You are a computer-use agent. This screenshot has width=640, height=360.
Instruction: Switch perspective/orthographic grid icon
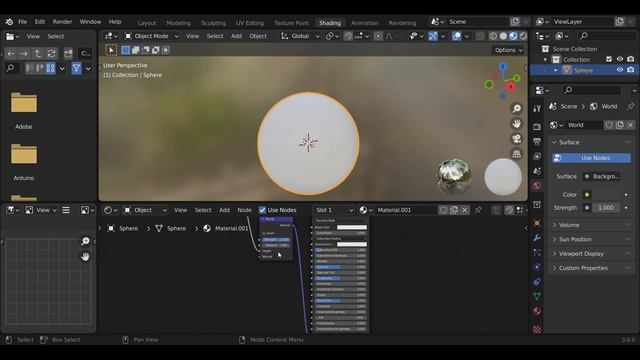click(x=516, y=154)
